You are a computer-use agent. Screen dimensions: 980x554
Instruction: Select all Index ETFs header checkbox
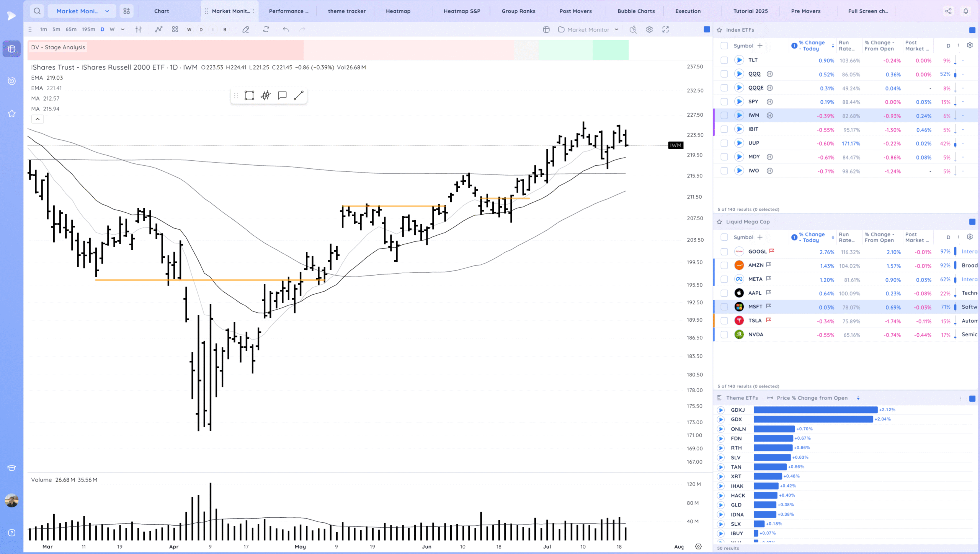[x=724, y=46]
